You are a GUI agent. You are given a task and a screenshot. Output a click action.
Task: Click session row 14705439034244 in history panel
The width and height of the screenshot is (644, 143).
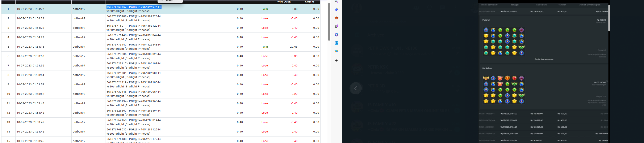pos(543,120)
